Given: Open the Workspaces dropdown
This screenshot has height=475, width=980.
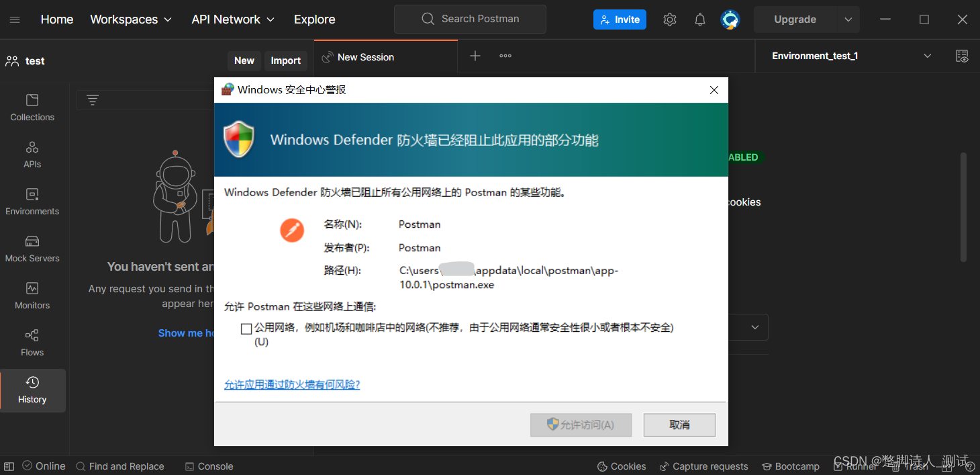Looking at the screenshot, I should [x=131, y=19].
